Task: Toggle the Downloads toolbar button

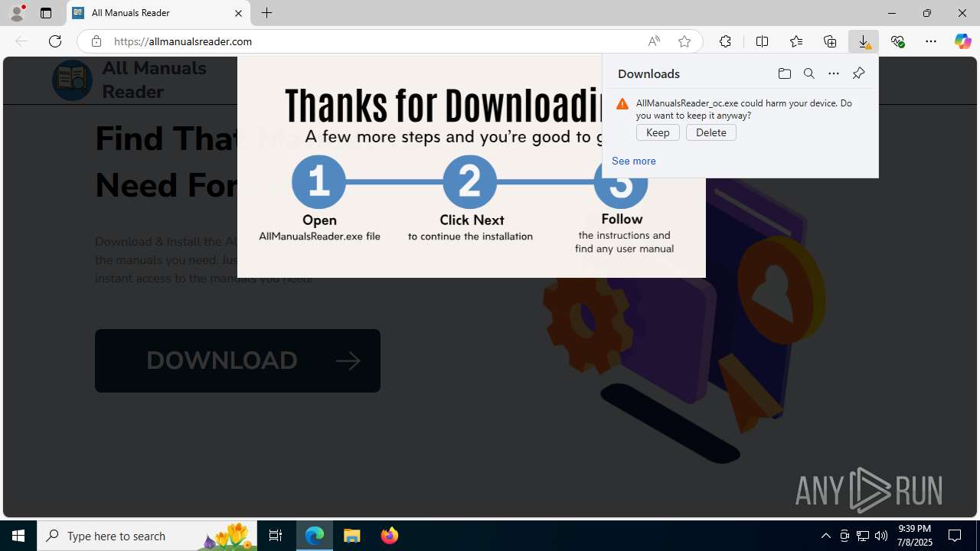Action: 864,41
